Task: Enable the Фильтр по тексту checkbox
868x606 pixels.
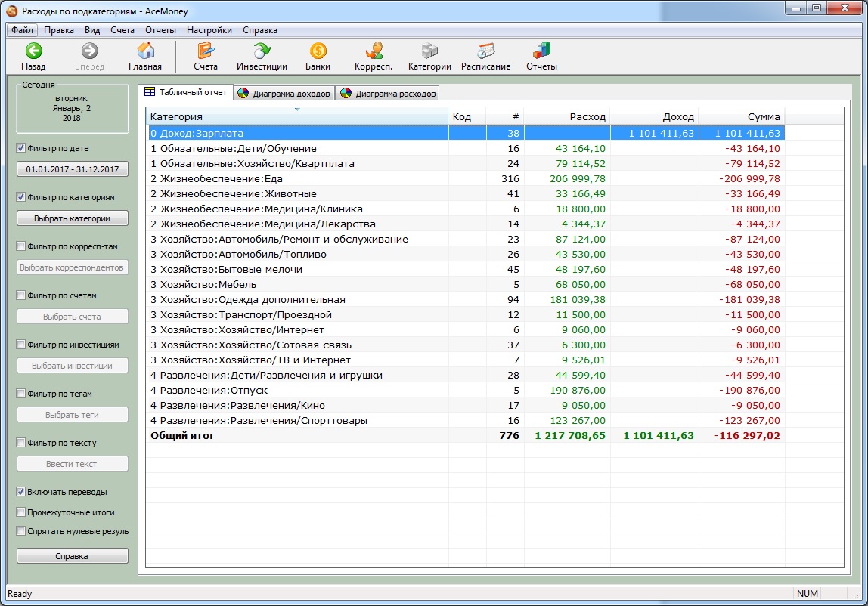Action: [x=21, y=443]
